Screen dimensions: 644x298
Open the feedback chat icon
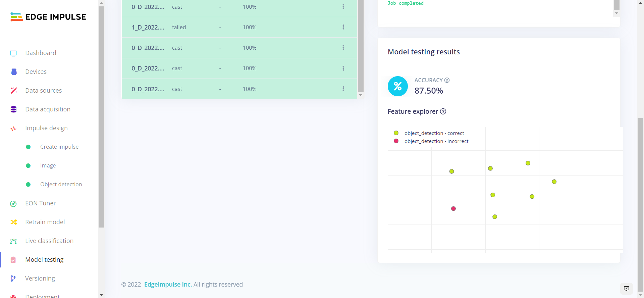[627, 289]
